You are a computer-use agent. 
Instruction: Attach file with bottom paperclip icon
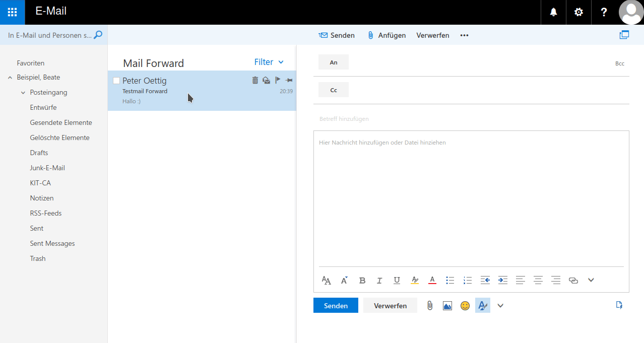(x=430, y=305)
